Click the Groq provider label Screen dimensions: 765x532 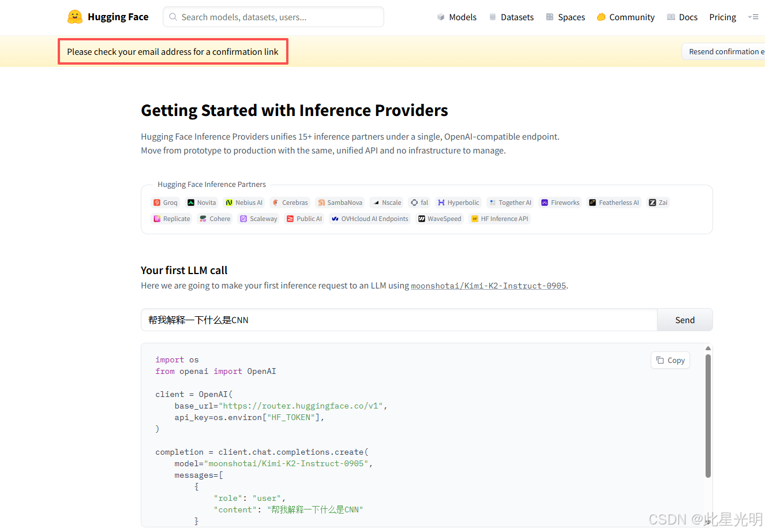pos(170,203)
